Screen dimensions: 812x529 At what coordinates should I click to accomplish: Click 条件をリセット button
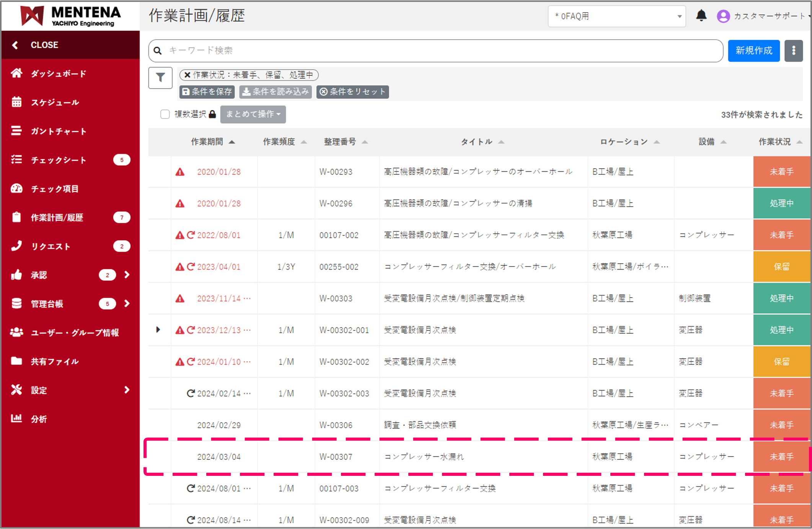coord(352,92)
